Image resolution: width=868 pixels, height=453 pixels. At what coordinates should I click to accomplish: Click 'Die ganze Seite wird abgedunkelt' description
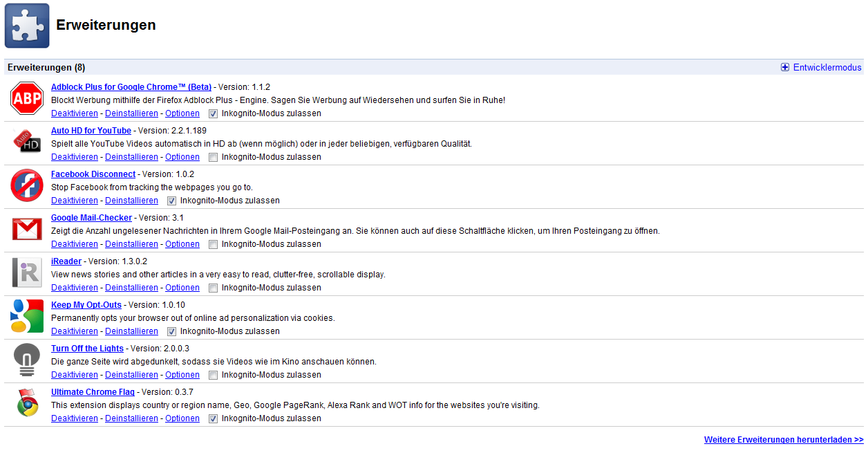coord(214,362)
